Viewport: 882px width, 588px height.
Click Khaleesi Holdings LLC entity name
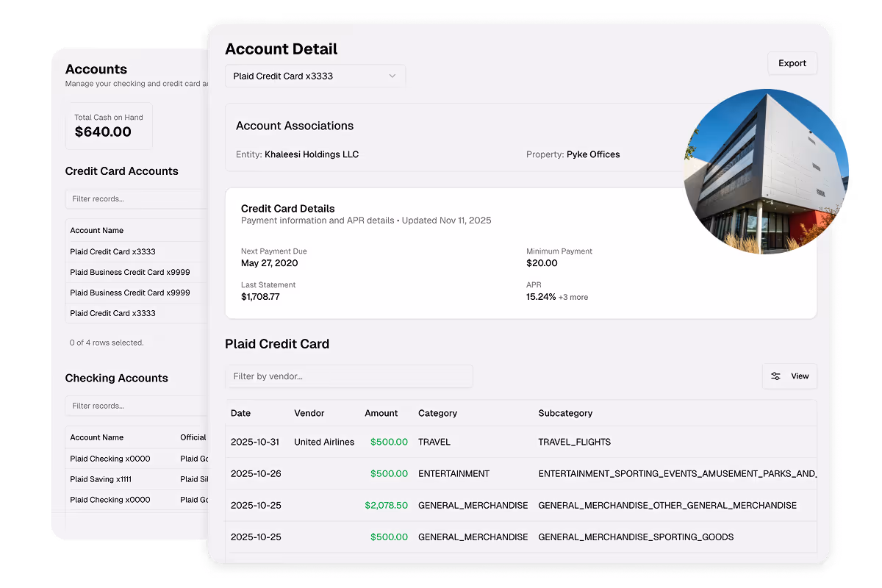click(312, 154)
